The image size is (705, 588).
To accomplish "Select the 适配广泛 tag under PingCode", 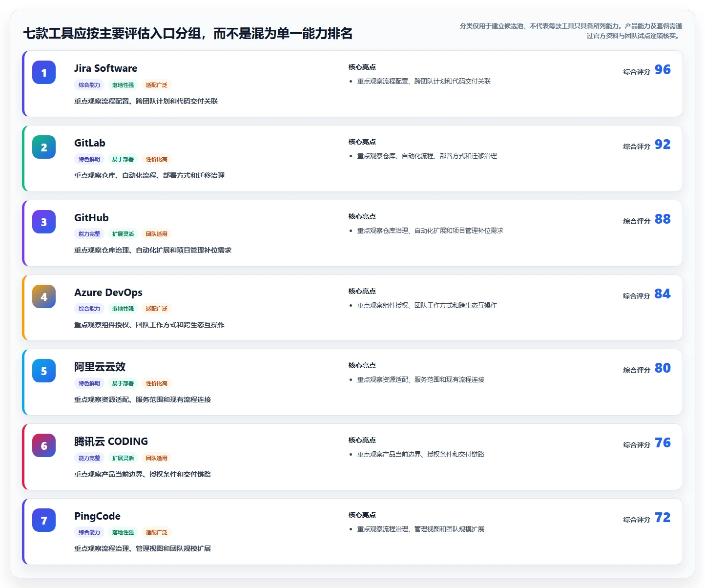I will [157, 532].
